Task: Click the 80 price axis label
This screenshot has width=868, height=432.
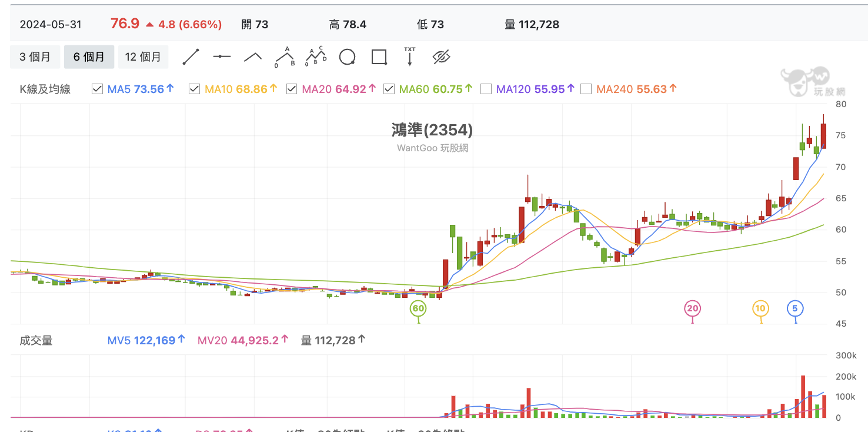Action: [840, 104]
